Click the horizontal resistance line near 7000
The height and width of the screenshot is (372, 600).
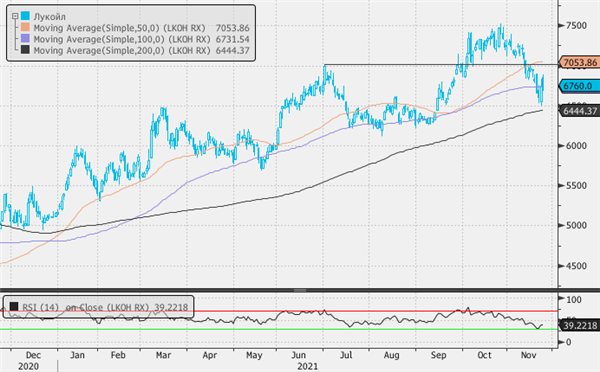click(440, 64)
